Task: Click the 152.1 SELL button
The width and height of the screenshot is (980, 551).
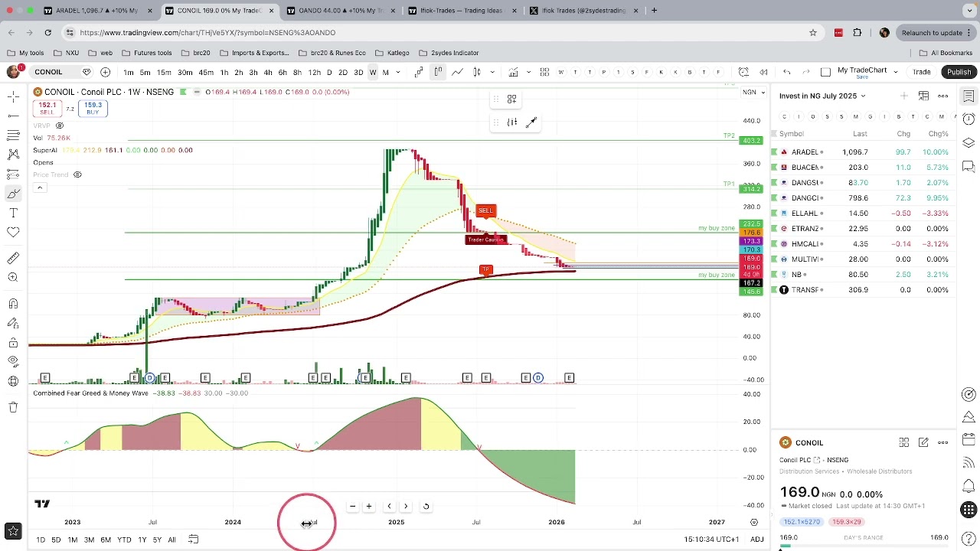Action: tap(47, 109)
